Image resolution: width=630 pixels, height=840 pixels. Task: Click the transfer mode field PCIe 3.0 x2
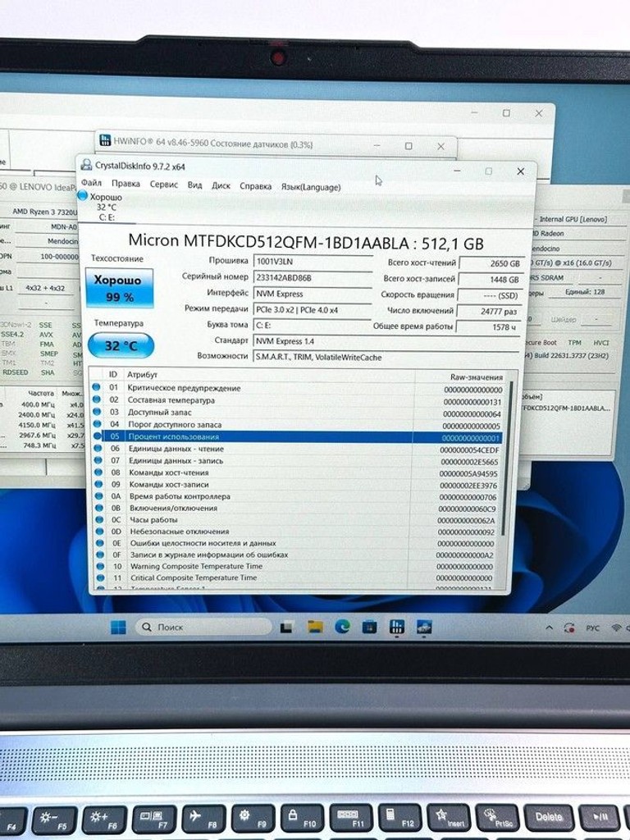pos(313,309)
